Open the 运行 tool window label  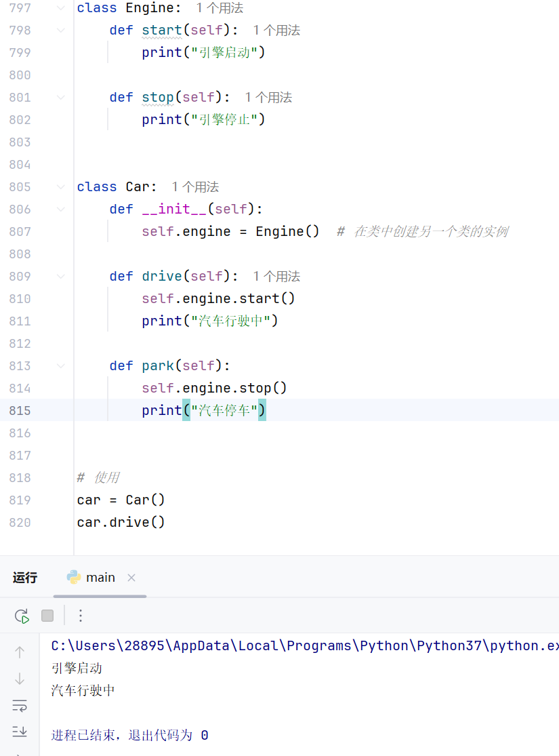click(25, 578)
